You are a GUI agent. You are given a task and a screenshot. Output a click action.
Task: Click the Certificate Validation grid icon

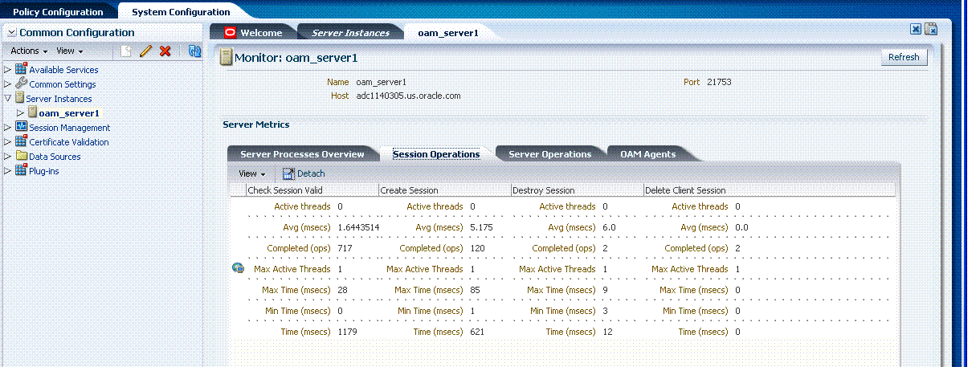coord(21,141)
